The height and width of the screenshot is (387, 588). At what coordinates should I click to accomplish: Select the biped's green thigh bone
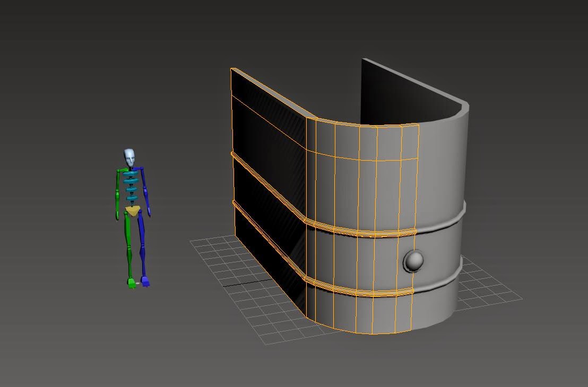pos(127,229)
